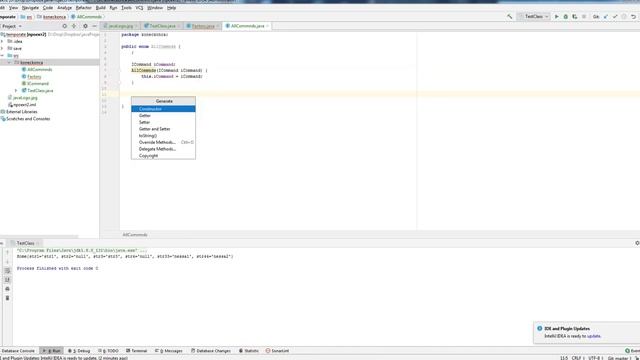Open the Debug tool window
The height and width of the screenshot is (360, 640).
[x=79, y=351]
